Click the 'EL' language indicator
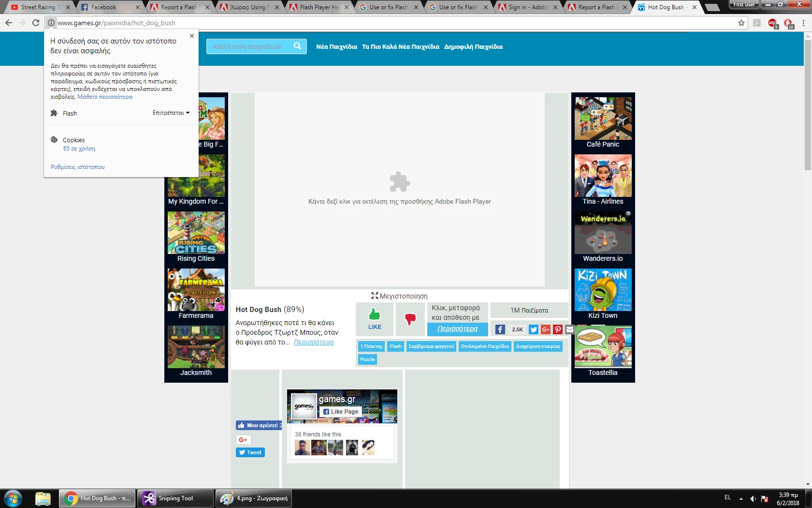The image size is (812, 508). (x=727, y=497)
